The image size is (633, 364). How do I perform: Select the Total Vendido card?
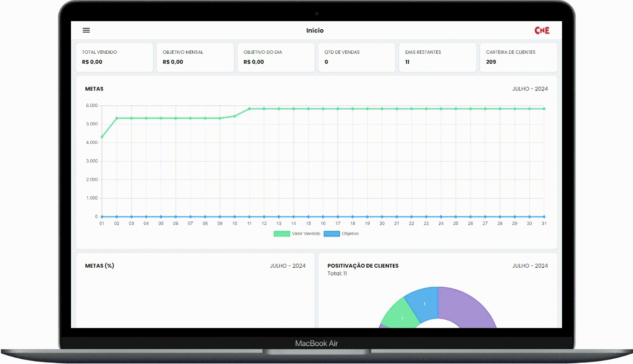tap(115, 57)
